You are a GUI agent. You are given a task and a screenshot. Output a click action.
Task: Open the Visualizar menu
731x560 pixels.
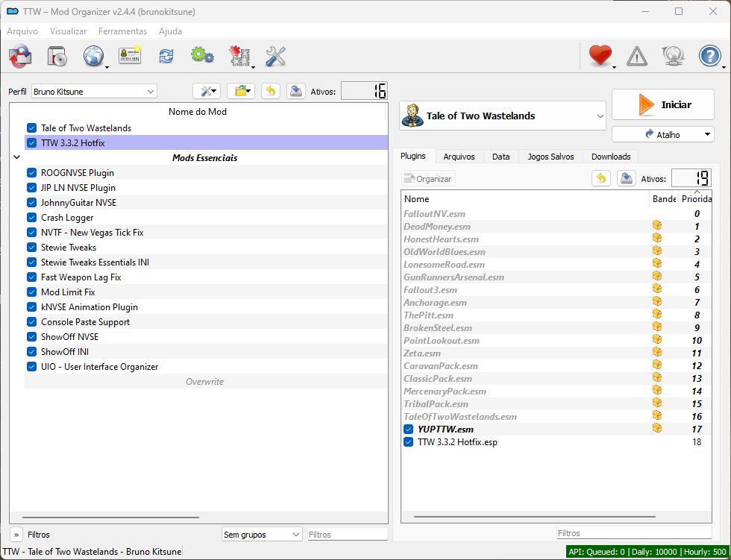coord(68,31)
